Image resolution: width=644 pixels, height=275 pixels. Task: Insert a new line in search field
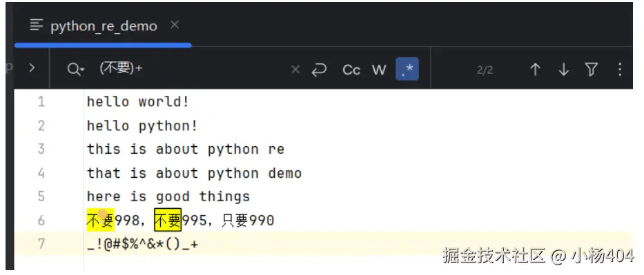pos(319,70)
